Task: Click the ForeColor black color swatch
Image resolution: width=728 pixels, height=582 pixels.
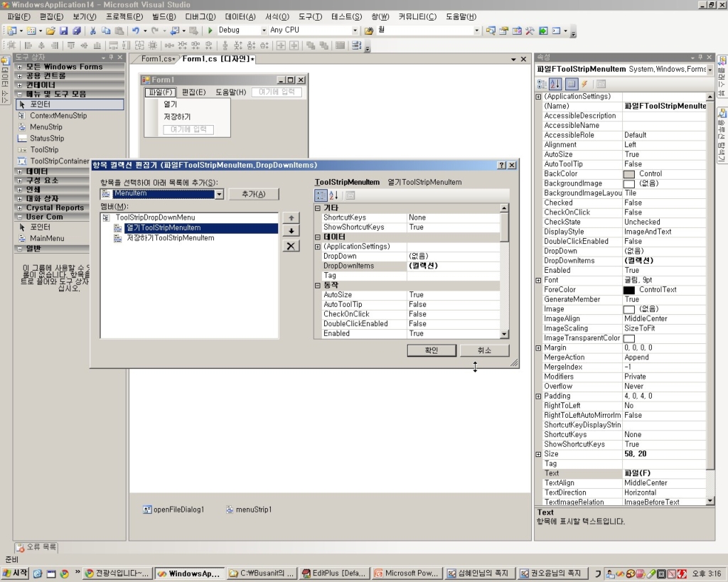Action: [x=629, y=290]
